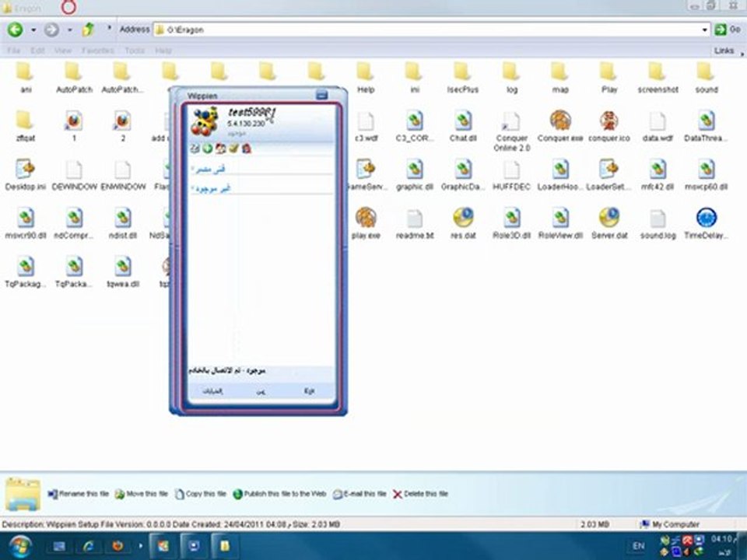747x560 pixels.
Task: Select the IsecPlus folder
Action: pos(462,77)
